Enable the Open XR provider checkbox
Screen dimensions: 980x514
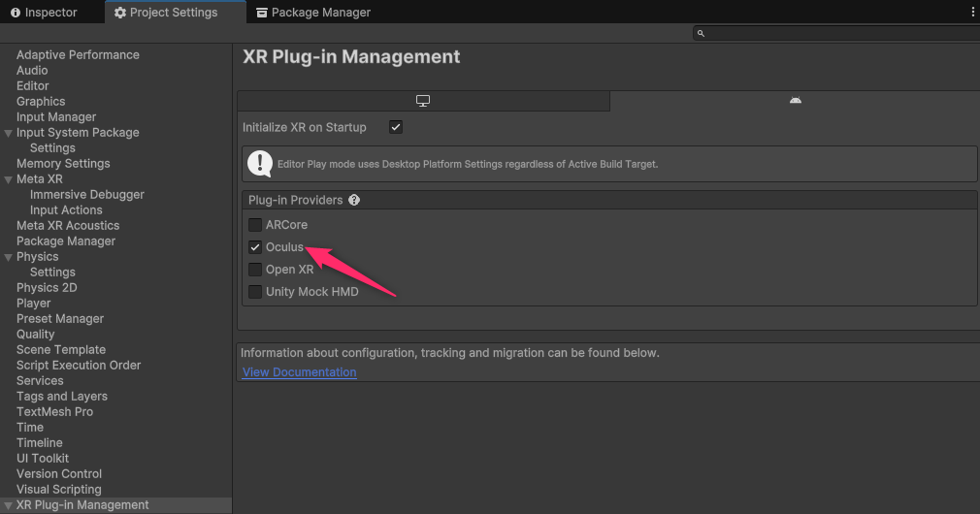255,270
